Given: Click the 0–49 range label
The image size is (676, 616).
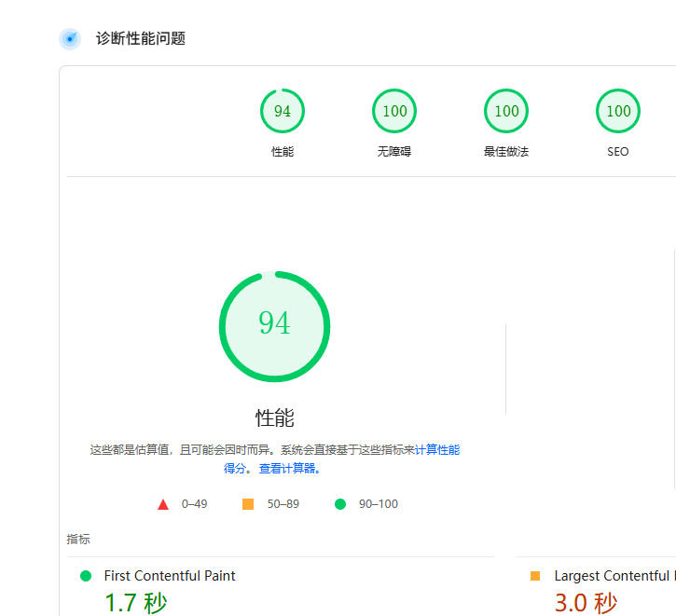Looking at the screenshot, I should [x=195, y=504].
